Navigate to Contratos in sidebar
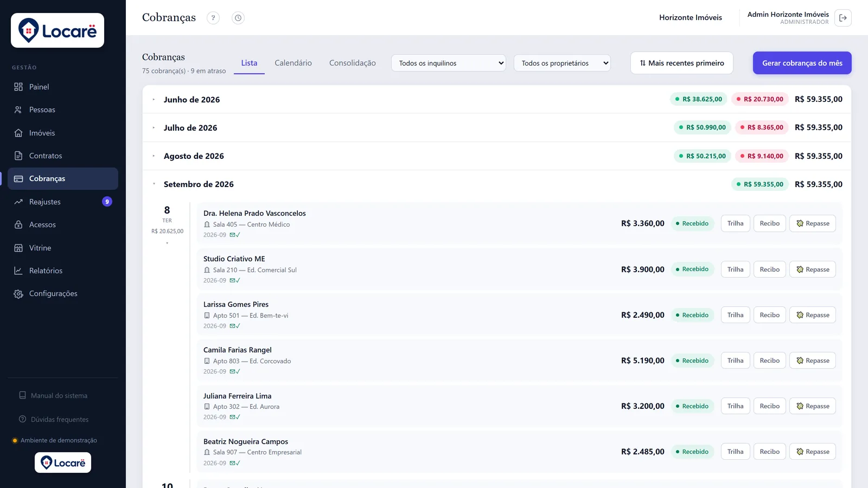Screen dimensions: 868x488 click(63, 156)
